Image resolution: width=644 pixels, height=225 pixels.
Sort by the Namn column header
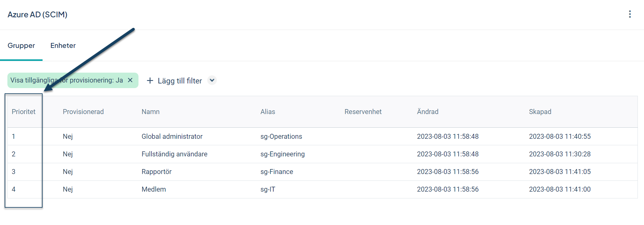click(151, 112)
